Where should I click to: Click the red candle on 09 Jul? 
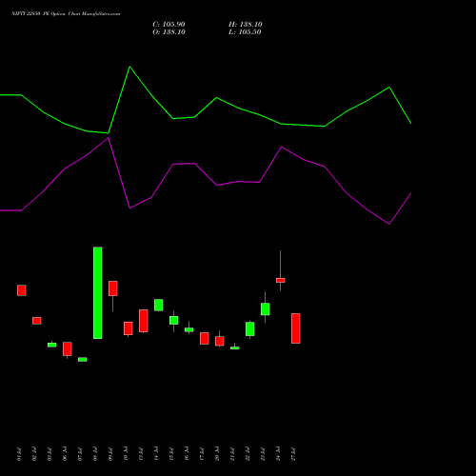pos(113,288)
